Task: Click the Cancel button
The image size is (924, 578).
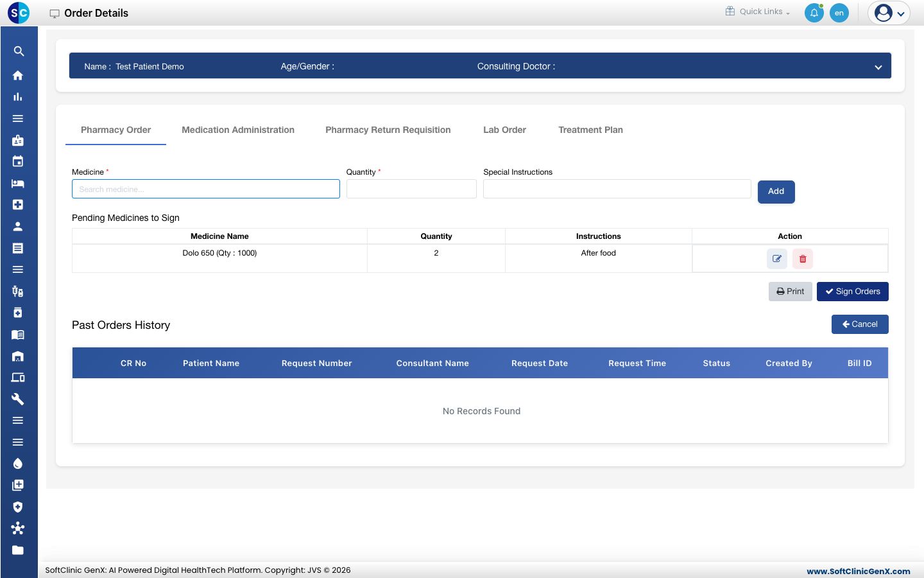Action: click(x=860, y=324)
